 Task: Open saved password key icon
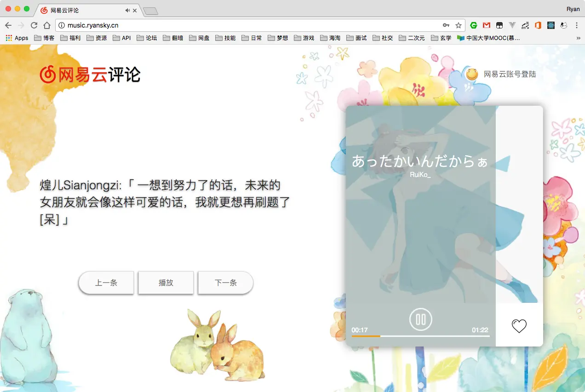446,25
